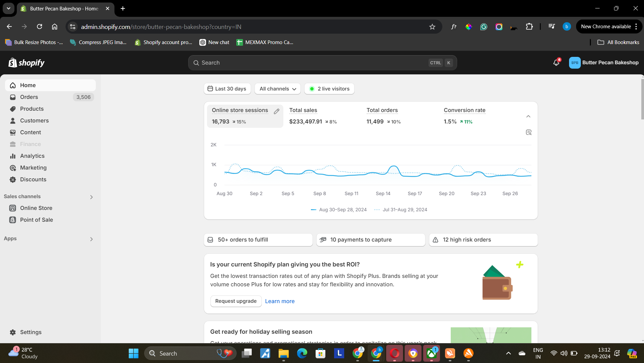The height and width of the screenshot is (363, 644).
Task: Follow the Learn more link
Action: pyautogui.click(x=280, y=301)
